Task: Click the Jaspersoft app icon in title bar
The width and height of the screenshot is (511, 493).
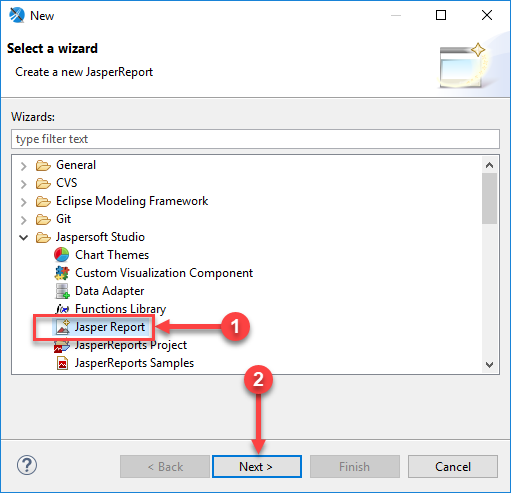Action: click(17, 15)
